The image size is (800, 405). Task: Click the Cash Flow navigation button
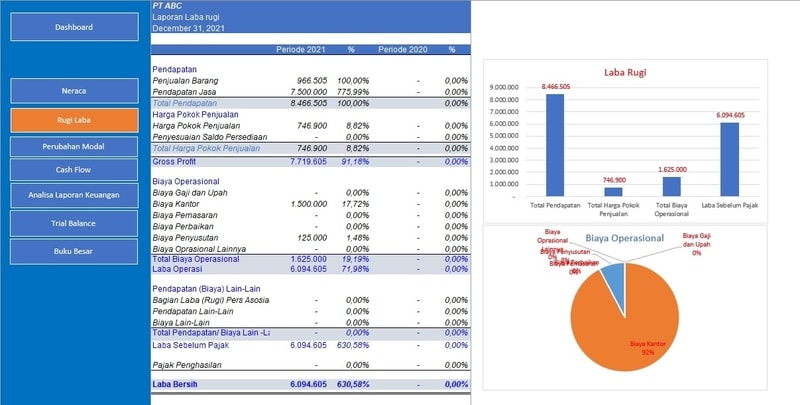74,170
